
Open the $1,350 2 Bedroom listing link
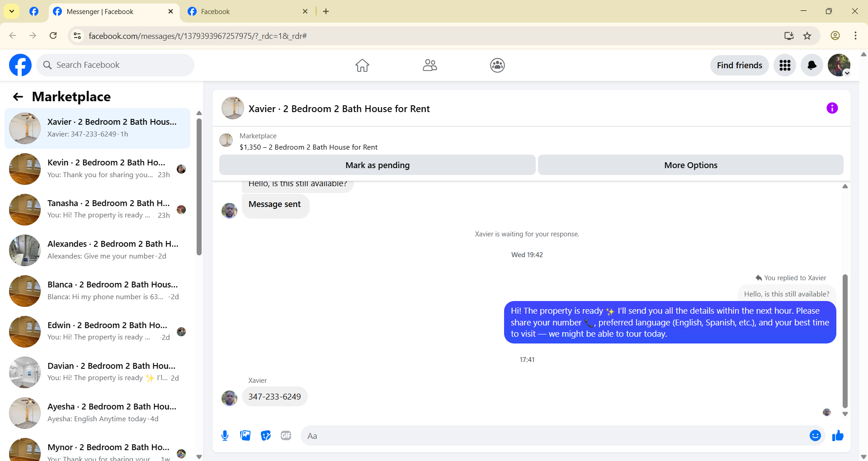coord(308,147)
